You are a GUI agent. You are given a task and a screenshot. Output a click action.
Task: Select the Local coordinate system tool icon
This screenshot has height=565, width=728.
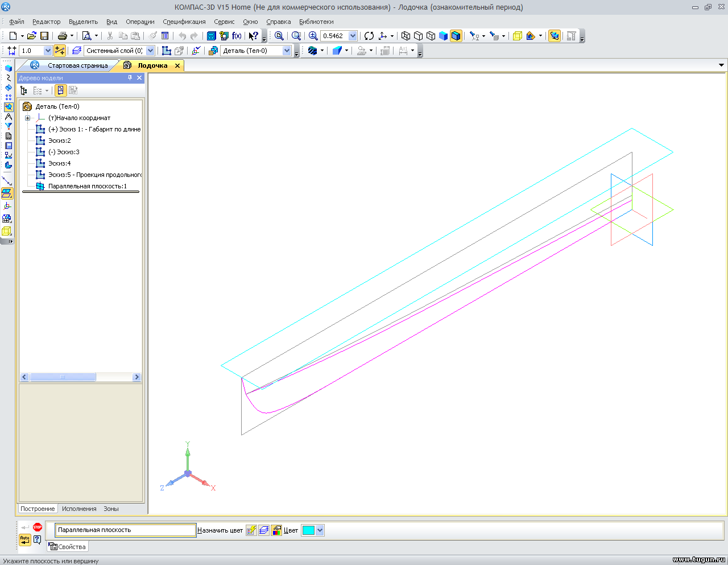[7, 206]
